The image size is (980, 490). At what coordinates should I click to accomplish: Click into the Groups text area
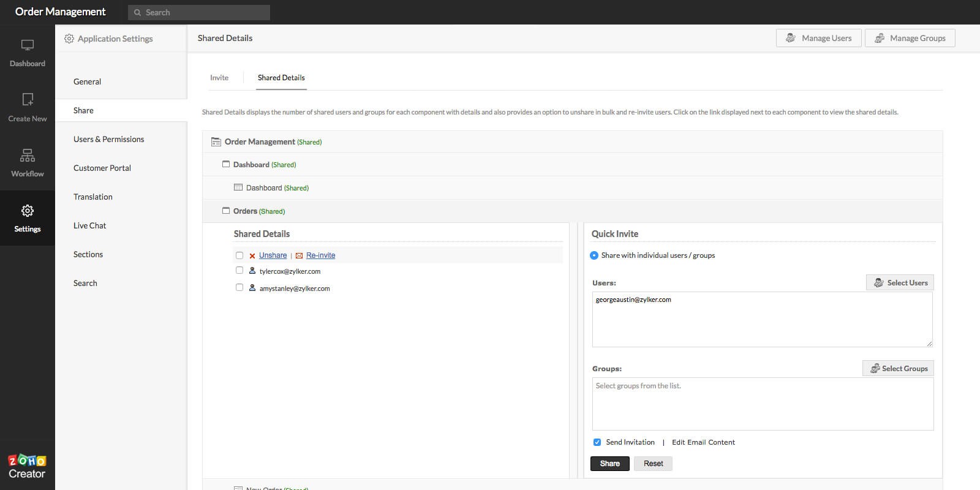point(762,404)
